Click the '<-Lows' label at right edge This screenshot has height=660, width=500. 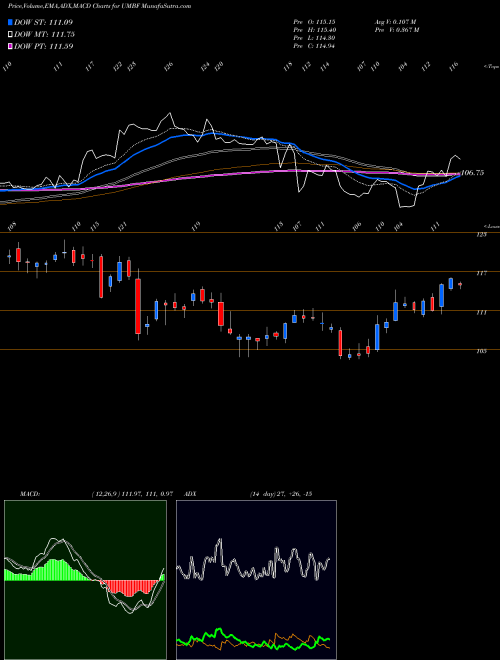tap(491, 226)
